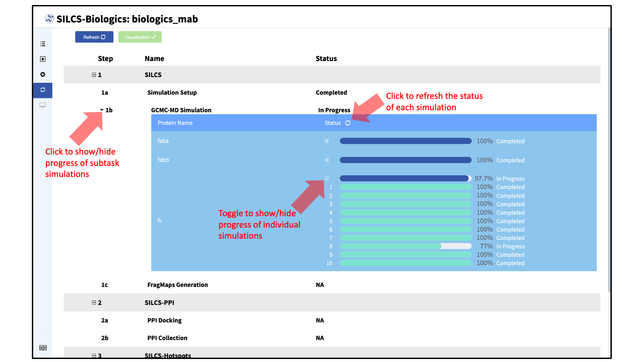Hide 1b subtask progress with triangle

[102, 110]
